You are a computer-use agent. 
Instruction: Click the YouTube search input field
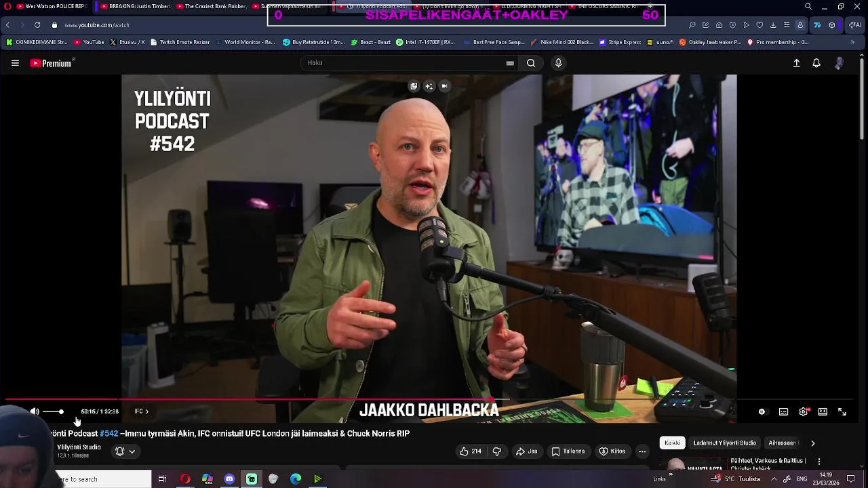tap(405, 63)
